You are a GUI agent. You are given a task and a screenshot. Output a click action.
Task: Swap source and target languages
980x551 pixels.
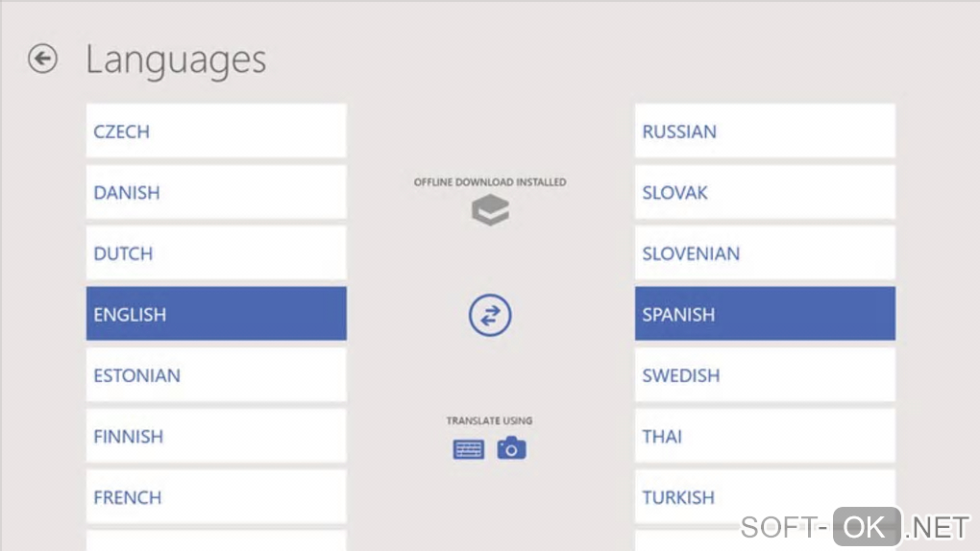[x=490, y=315]
